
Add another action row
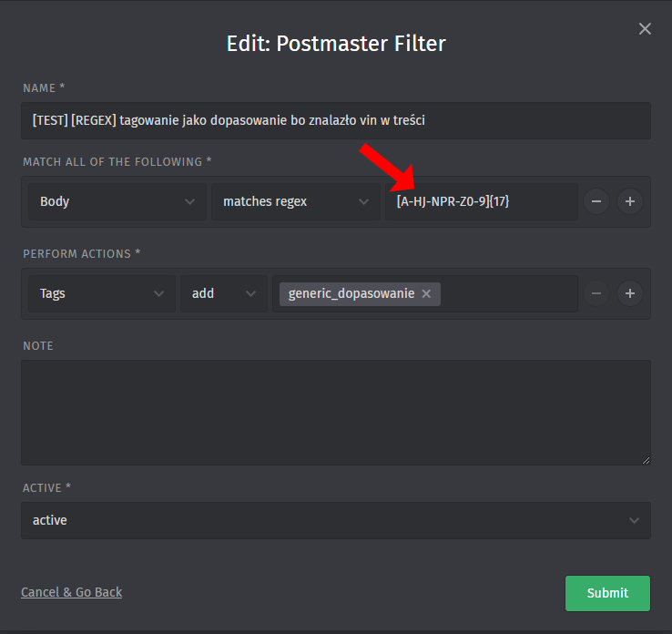coord(629,293)
